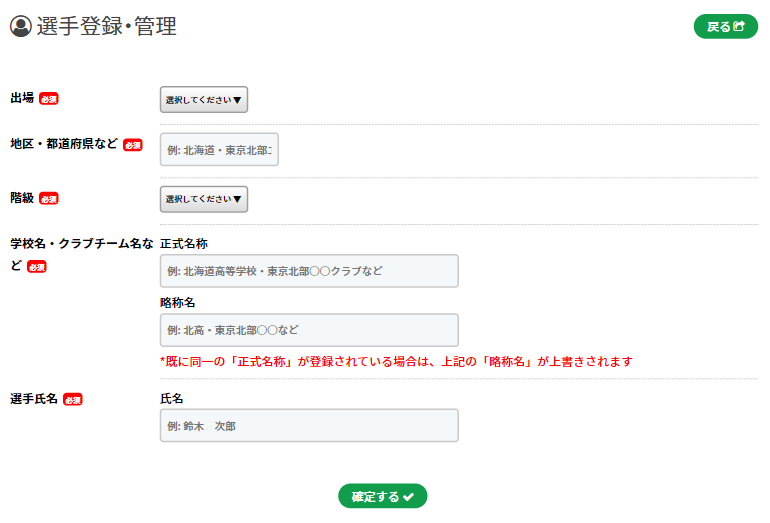Image resolution: width=770 pixels, height=523 pixels.
Task: Click the 氏名 label above the name field
Action: (x=172, y=398)
